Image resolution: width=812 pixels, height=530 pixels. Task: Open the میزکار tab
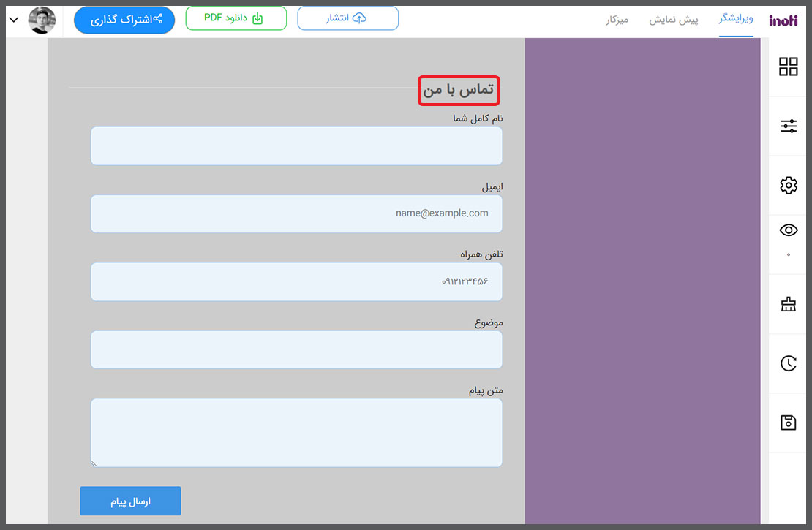click(617, 20)
